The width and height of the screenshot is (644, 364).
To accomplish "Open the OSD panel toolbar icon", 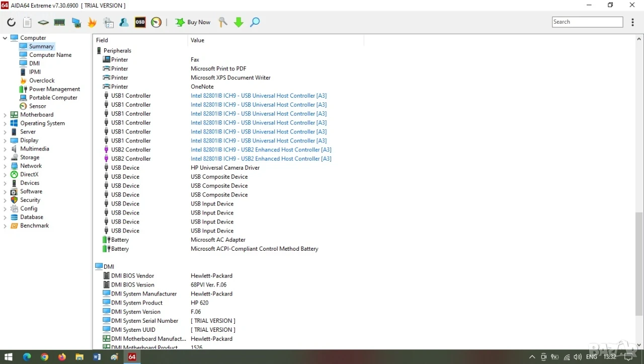I will click(140, 22).
